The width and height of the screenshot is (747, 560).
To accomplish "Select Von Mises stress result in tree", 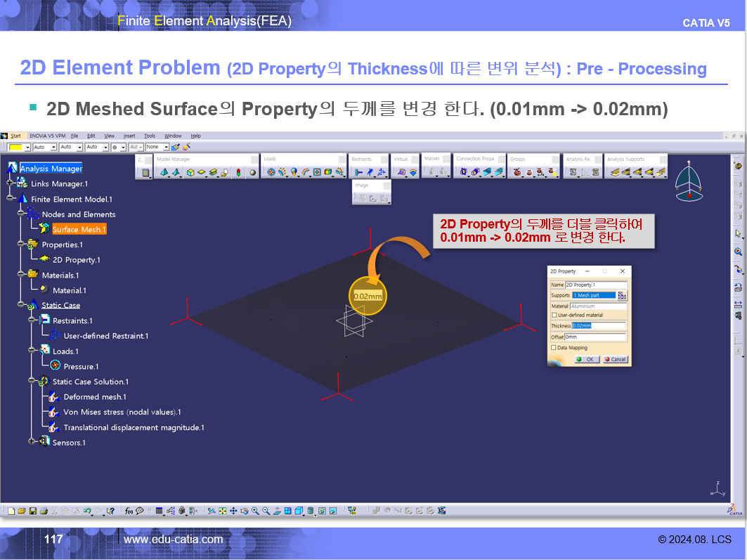I will (122, 412).
